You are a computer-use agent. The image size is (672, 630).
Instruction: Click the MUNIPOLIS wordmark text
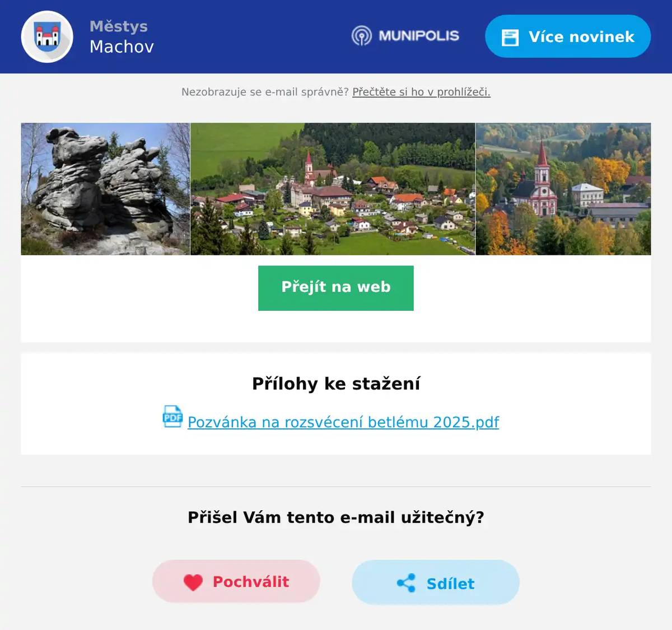click(x=419, y=36)
